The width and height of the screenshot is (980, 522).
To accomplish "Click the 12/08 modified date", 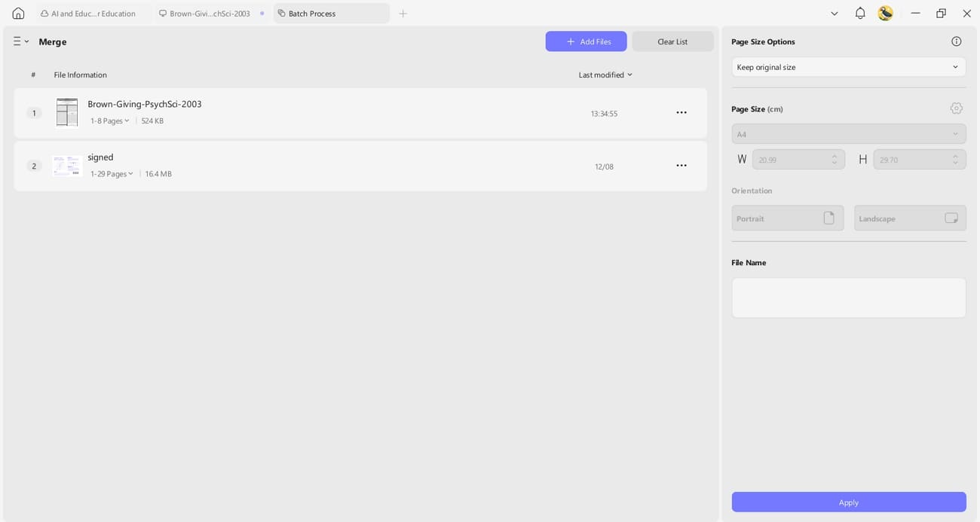I will [604, 166].
